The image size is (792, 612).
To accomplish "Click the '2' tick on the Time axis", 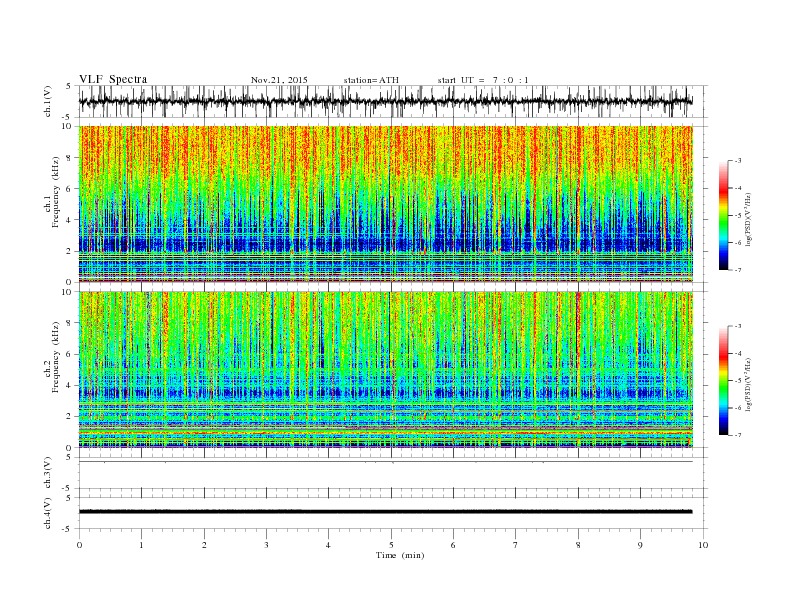I will coord(204,545).
